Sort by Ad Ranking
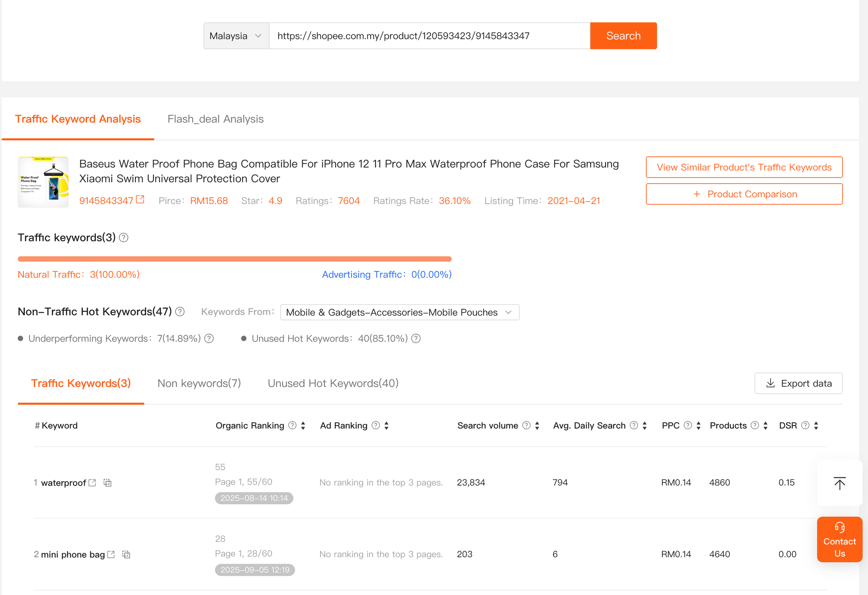868x595 pixels. [x=387, y=426]
